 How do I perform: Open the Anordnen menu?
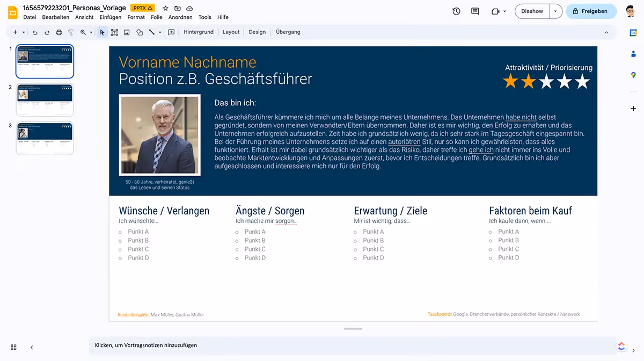(180, 17)
